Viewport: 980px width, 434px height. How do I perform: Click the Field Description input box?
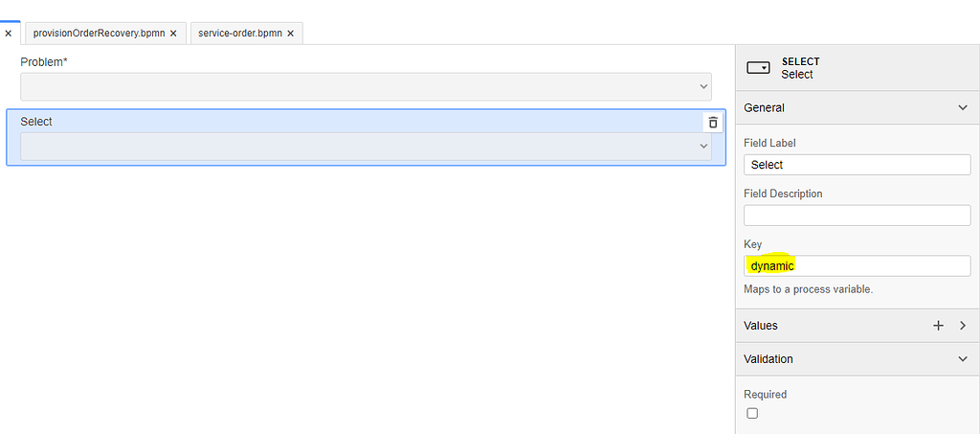click(857, 216)
